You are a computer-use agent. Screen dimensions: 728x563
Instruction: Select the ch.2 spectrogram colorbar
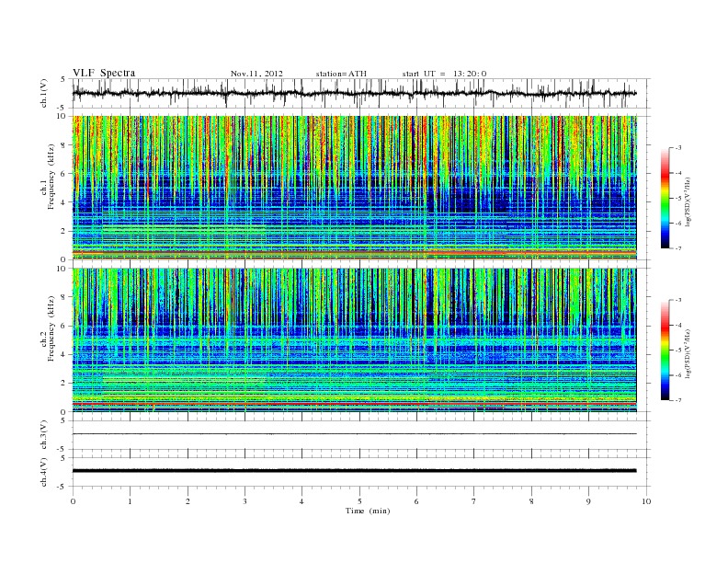(x=665, y=350)
